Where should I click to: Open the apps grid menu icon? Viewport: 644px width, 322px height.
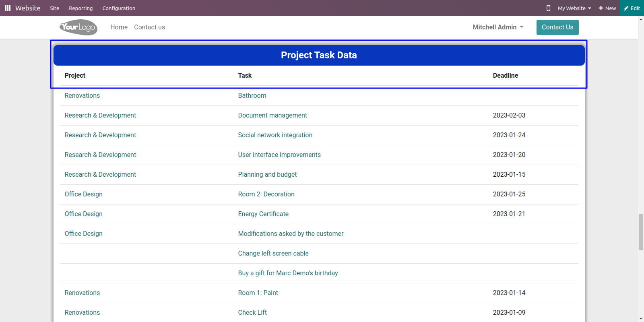[x=8, y=8]
